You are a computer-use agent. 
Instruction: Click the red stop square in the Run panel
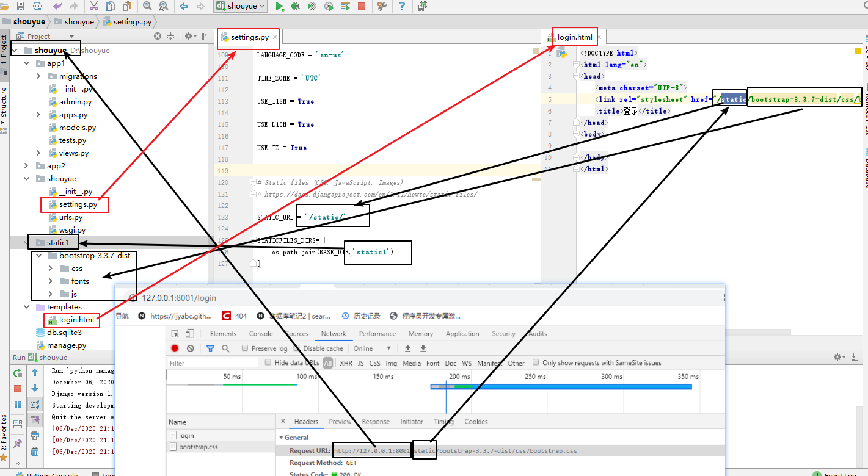18,389
